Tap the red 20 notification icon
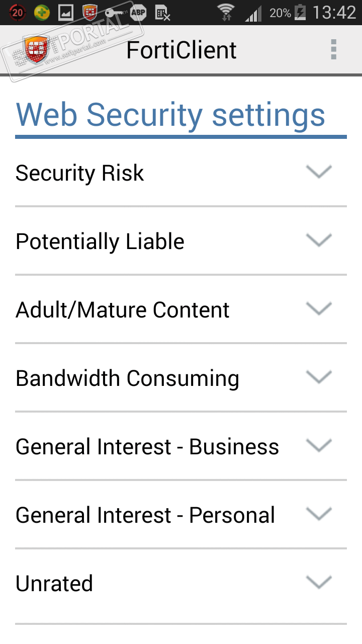 point(17,13)
